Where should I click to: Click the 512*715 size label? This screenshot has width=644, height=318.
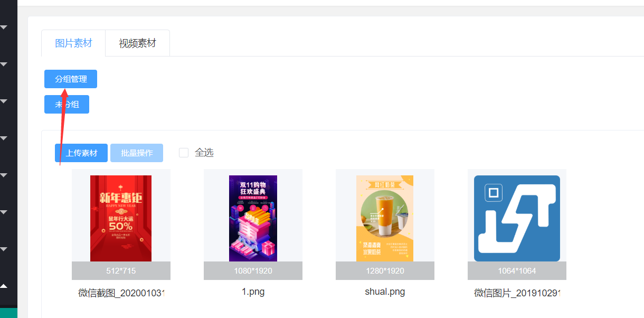click(121, 271)
